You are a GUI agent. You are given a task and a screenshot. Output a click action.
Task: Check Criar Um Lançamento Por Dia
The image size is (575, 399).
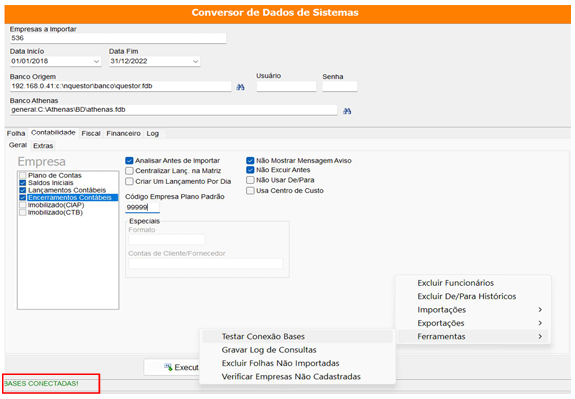[129, 182]
